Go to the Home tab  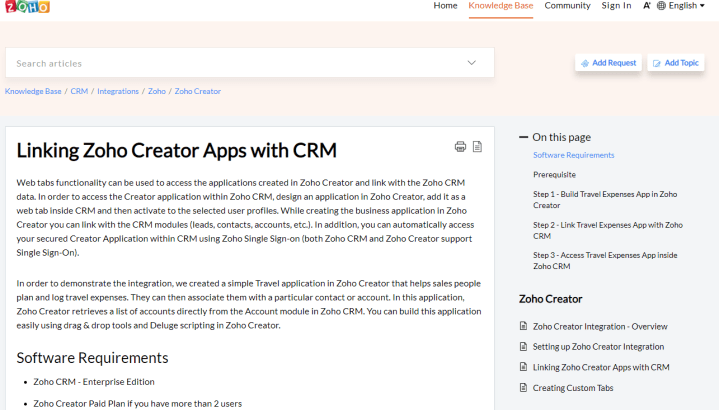445,6
